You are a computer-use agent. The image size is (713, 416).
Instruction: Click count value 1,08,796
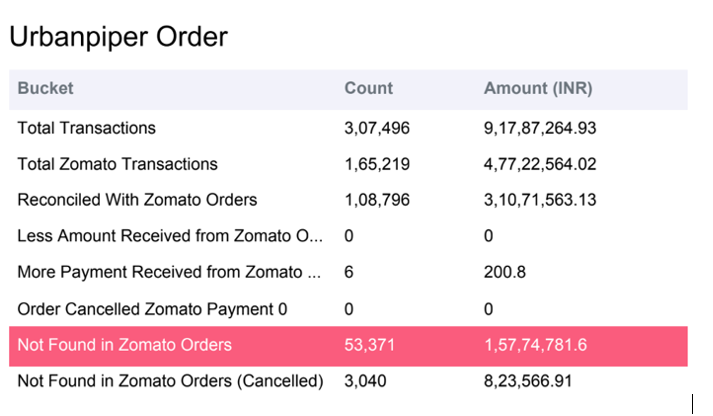tap(377, 200)
